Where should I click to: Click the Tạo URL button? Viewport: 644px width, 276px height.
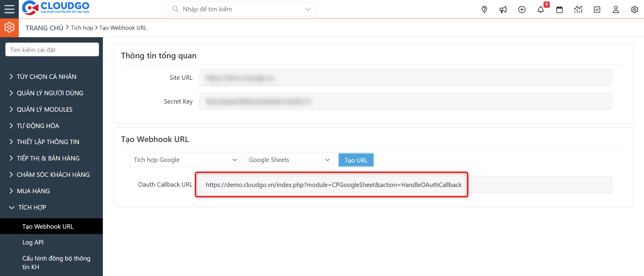(356, 160)
